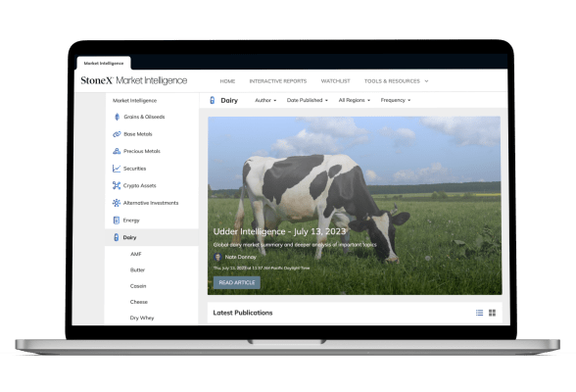Click Nate Donnay's avatar picture
Viewport: 576px width, 392px height.
[x=217, y=257]
